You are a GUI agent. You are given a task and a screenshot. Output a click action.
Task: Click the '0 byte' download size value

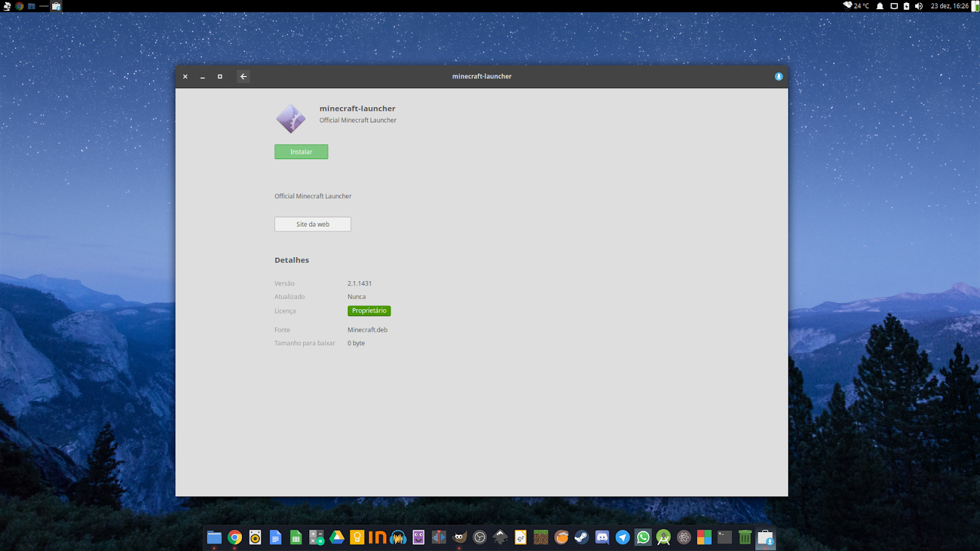coord(356,343)
